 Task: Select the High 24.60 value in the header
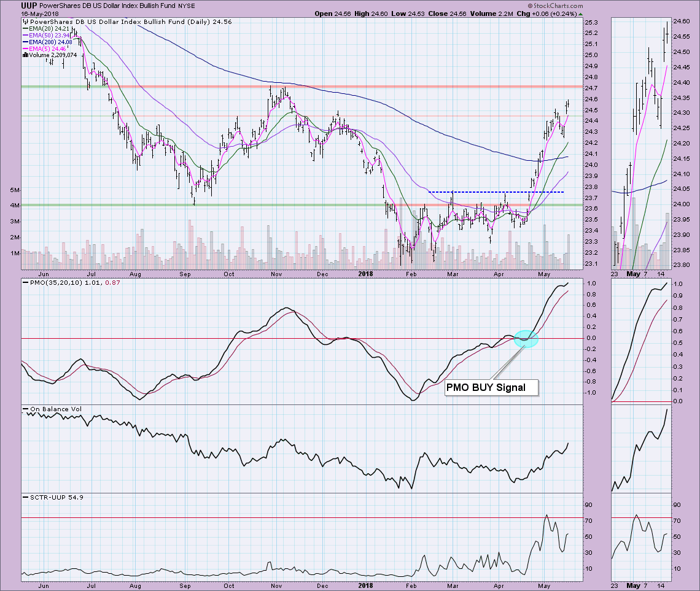[371, 14]
